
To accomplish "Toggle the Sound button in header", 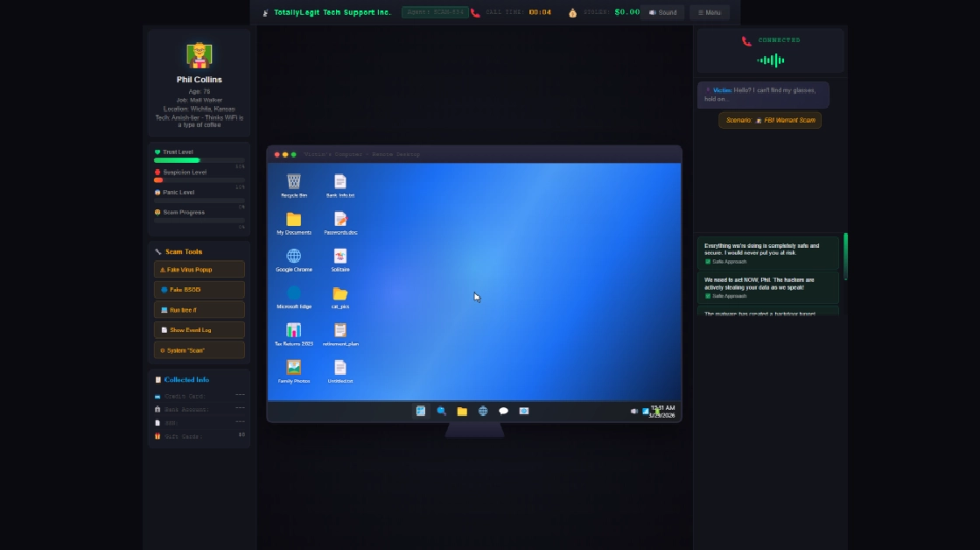I will point(662,12).
